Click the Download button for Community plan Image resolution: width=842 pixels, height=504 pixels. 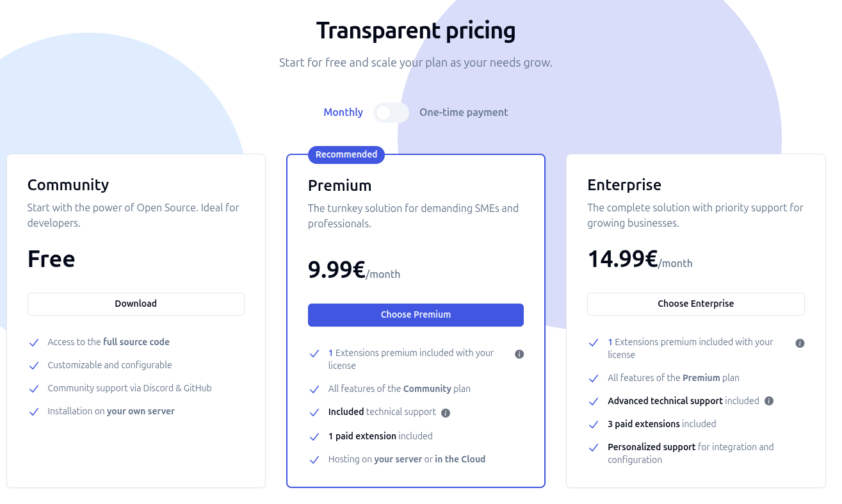pos(136,304)
